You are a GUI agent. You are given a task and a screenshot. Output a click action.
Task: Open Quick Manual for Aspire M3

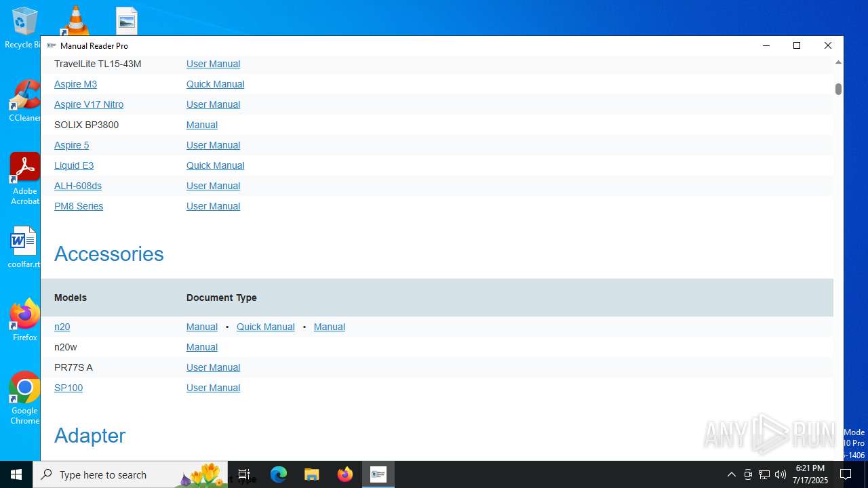(215, 84)
